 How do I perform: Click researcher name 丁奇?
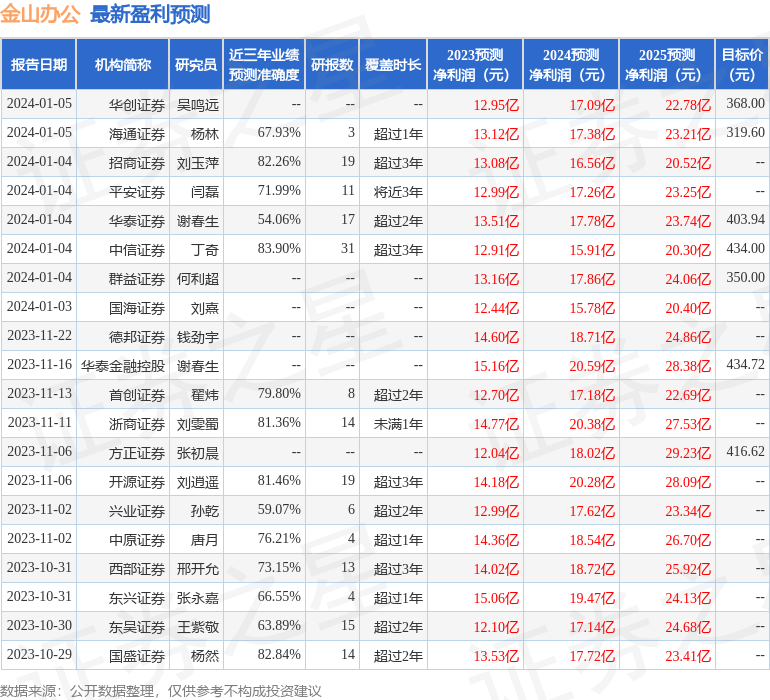(x=205, y=250)
